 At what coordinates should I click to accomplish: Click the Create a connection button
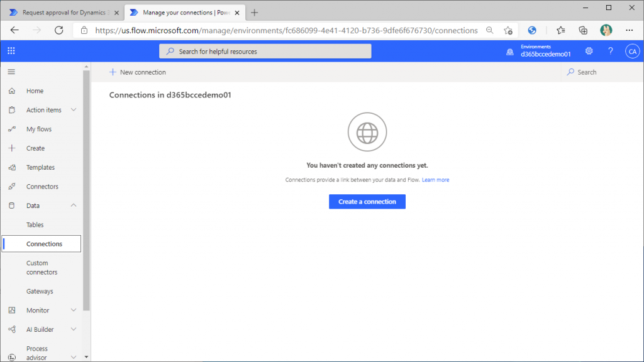pyautogui.click(x=367, y=202)
